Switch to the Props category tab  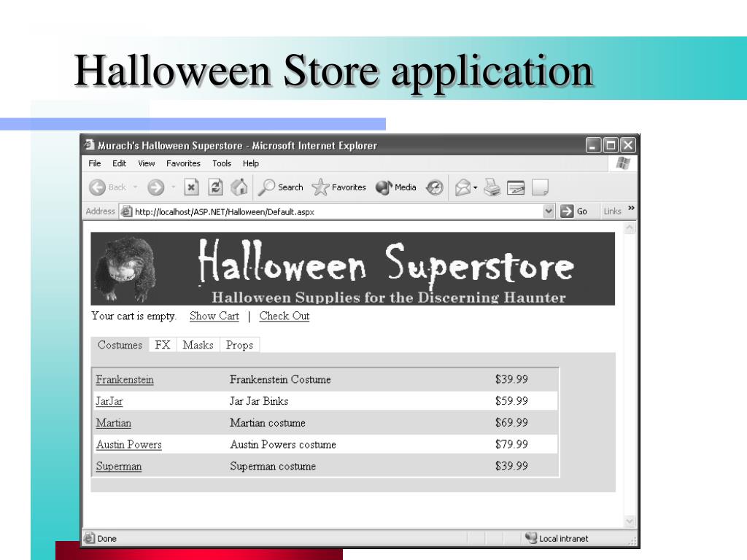pos(239,345)
